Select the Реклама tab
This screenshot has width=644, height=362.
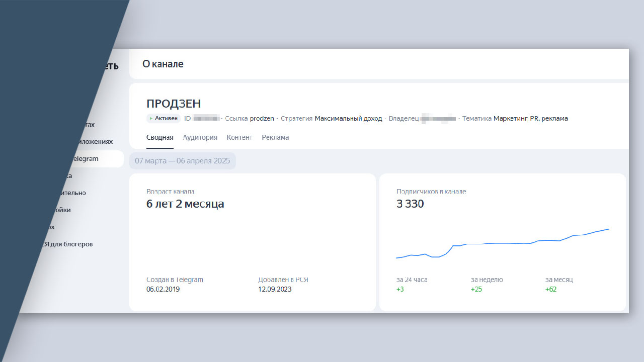(275, 137)
